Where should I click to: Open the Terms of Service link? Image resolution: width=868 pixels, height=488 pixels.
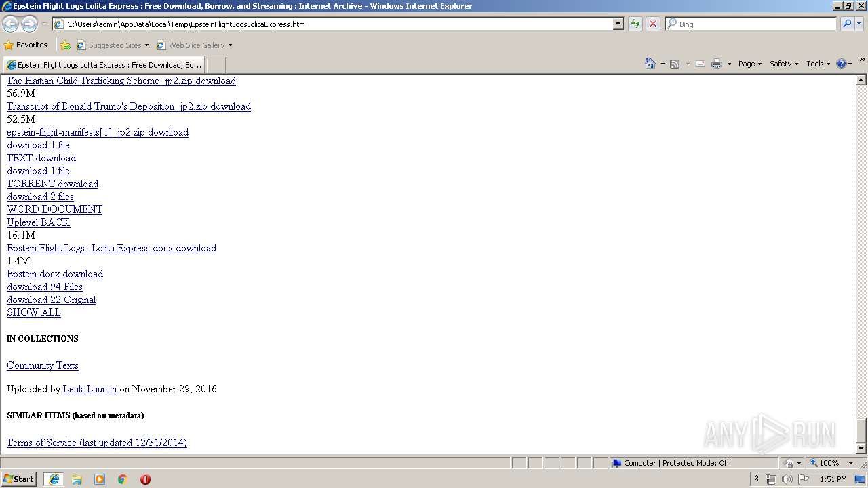click(97, 443)
